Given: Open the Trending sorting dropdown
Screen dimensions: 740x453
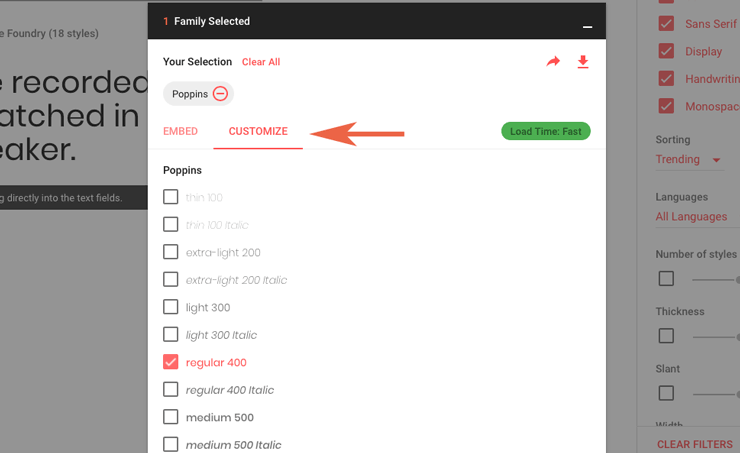Looking at the screenshot, I should click(689, 159).
